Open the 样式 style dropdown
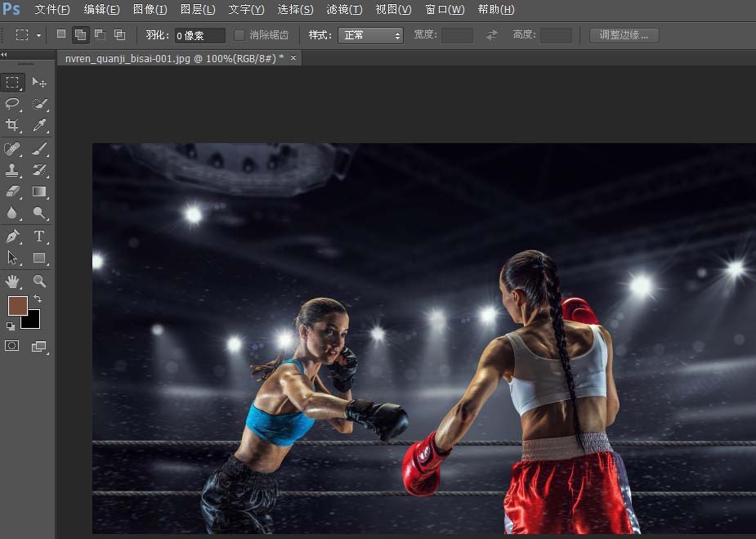This screenshot has width=756, height=539. (x=372, y=35)
